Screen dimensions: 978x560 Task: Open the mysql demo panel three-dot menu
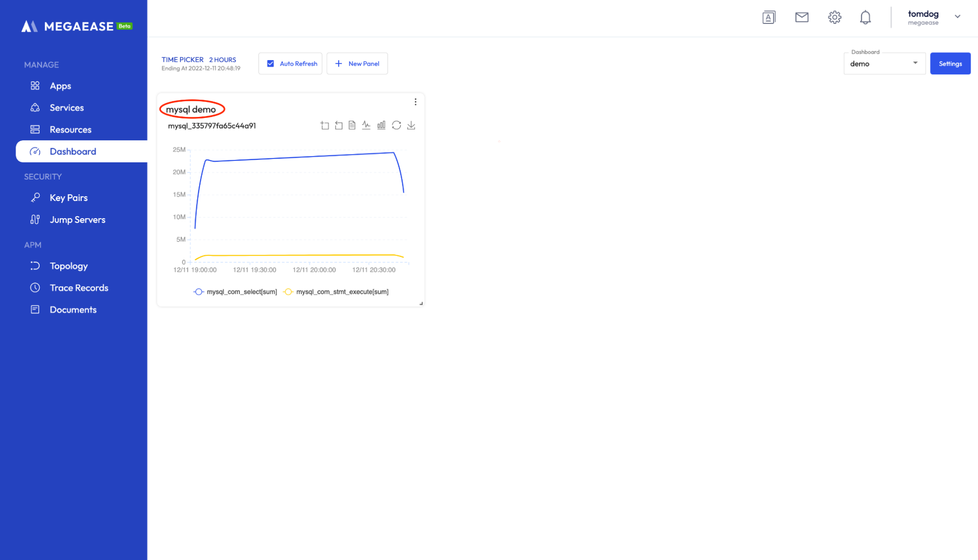pyautogui.click(x=415, y=102)
